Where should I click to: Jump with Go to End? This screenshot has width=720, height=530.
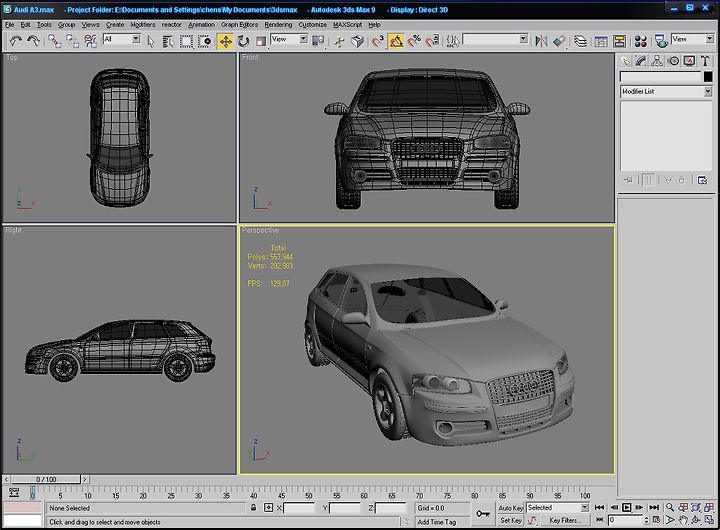(x=654, y=507)
